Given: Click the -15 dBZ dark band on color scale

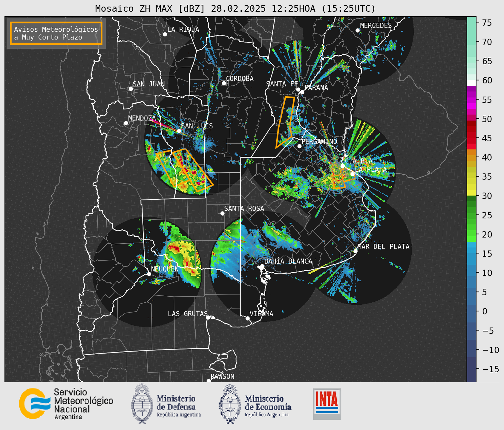Looking at the screenshot, I should click(471, 369).
